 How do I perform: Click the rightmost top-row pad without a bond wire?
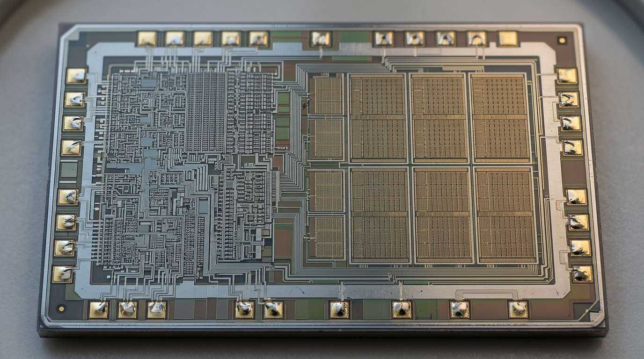(508, 39)
